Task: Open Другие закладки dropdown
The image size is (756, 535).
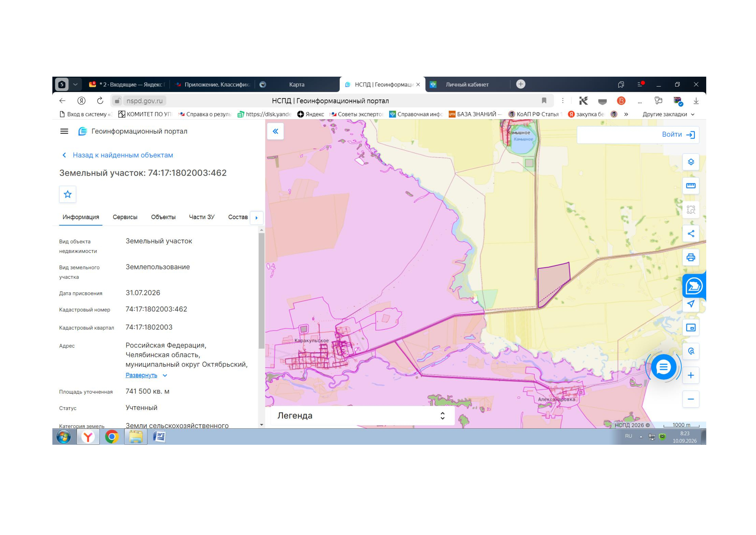Action: tap(668, 114)
